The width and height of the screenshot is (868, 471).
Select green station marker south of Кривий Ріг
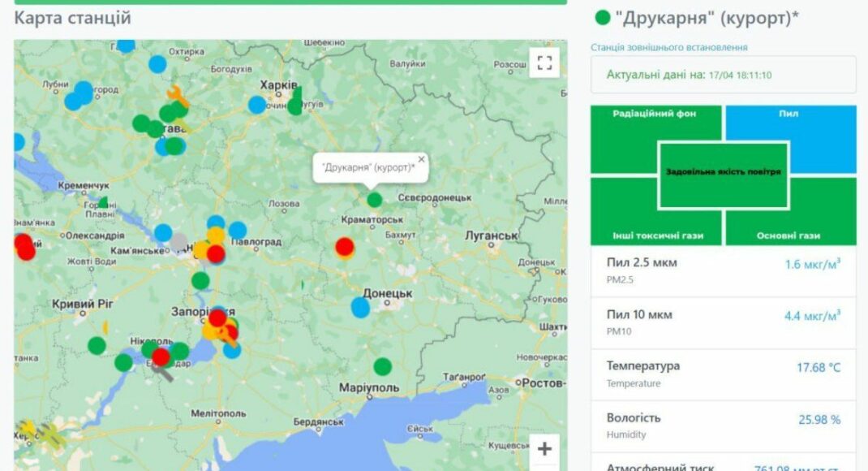97,346
